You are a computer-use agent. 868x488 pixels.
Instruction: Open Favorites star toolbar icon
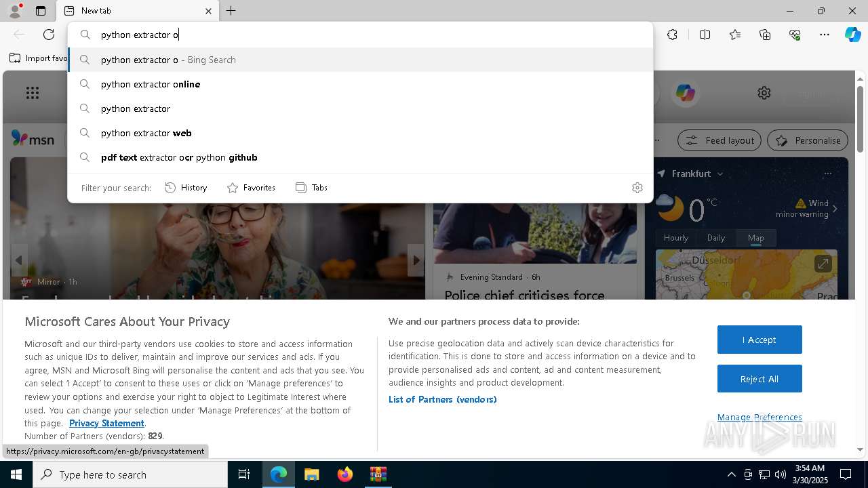coord(735,35)
